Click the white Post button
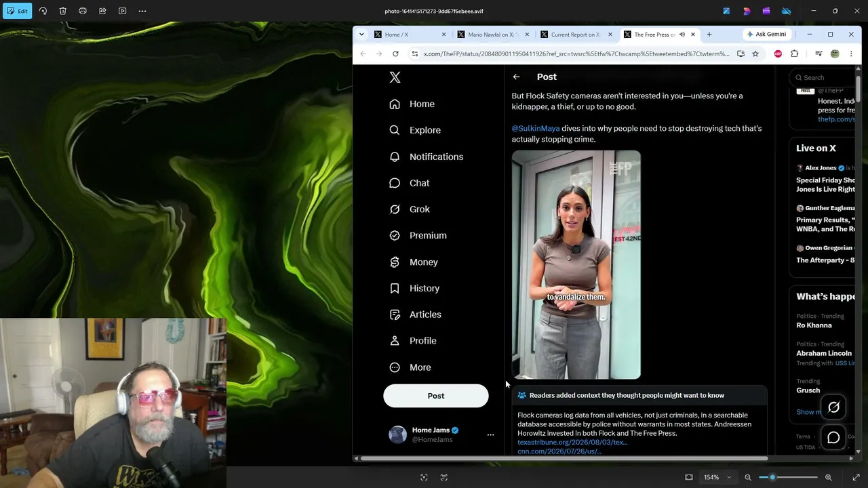Screen dimensions: 868x488 point(436,396)
